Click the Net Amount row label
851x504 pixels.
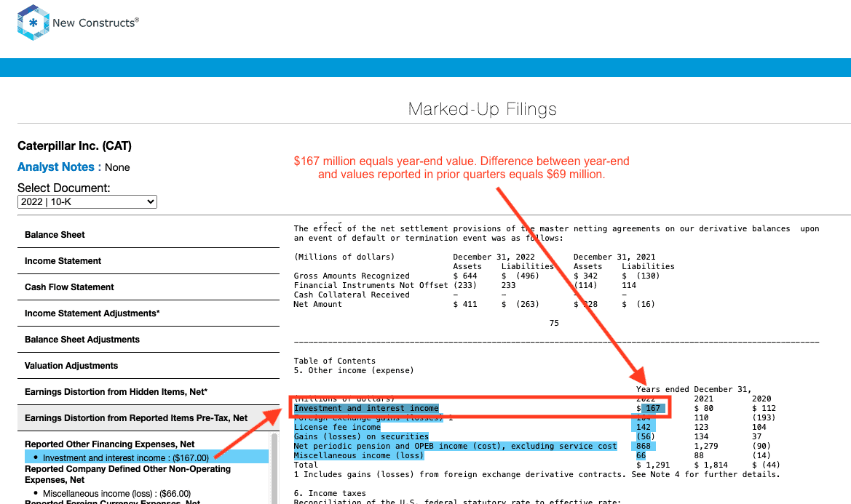318,305
